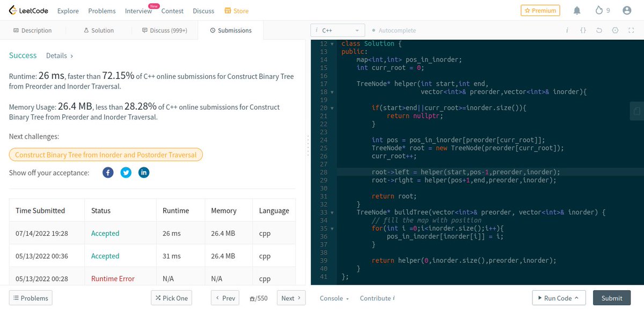Image resolution: width=644 pixels, height=310 pixels.
Task: Click the Memory column header
Action: pyautogui.click(x=229, y=211)
